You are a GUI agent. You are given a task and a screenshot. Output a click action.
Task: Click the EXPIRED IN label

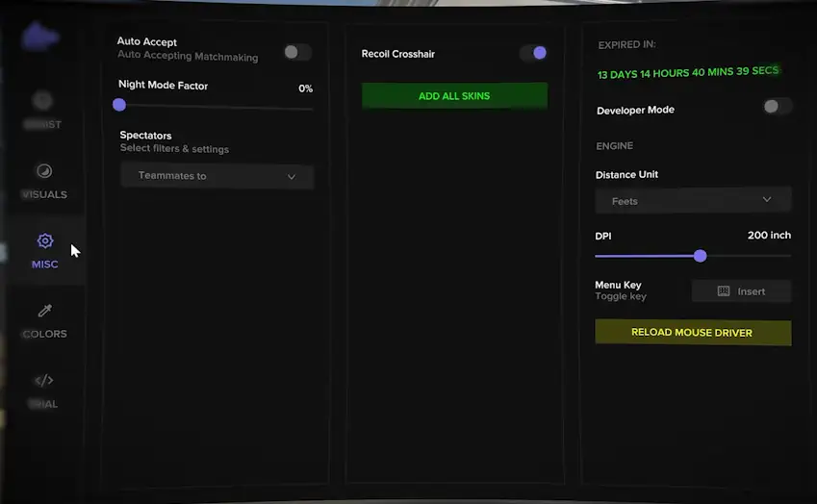[x=626, y=45]
